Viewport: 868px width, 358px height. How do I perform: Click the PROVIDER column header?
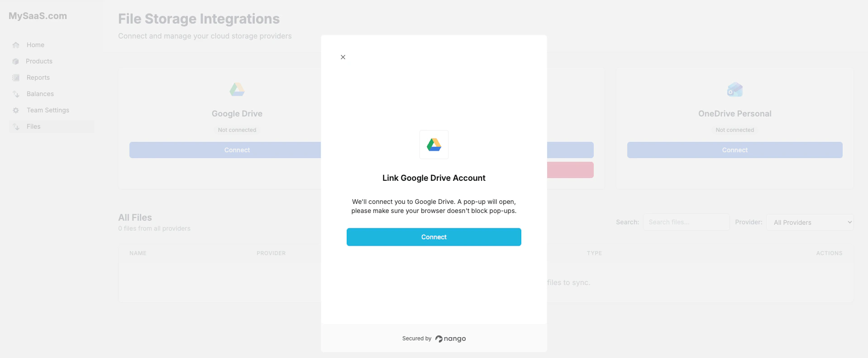tap(271, 253)
